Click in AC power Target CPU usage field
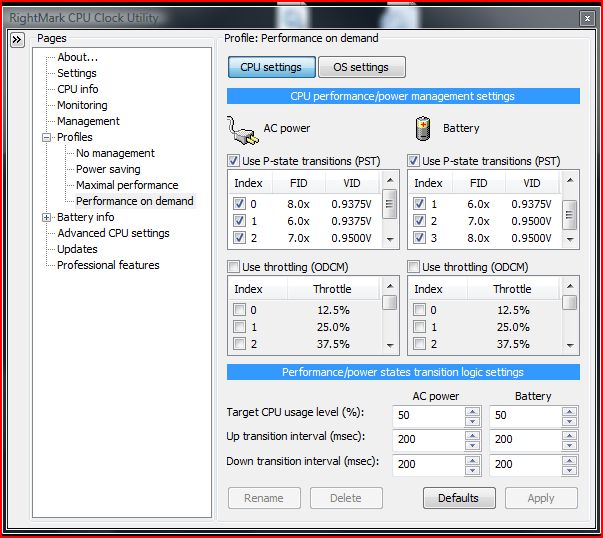This screenshot has width=603, height=538. pos(429,416)
